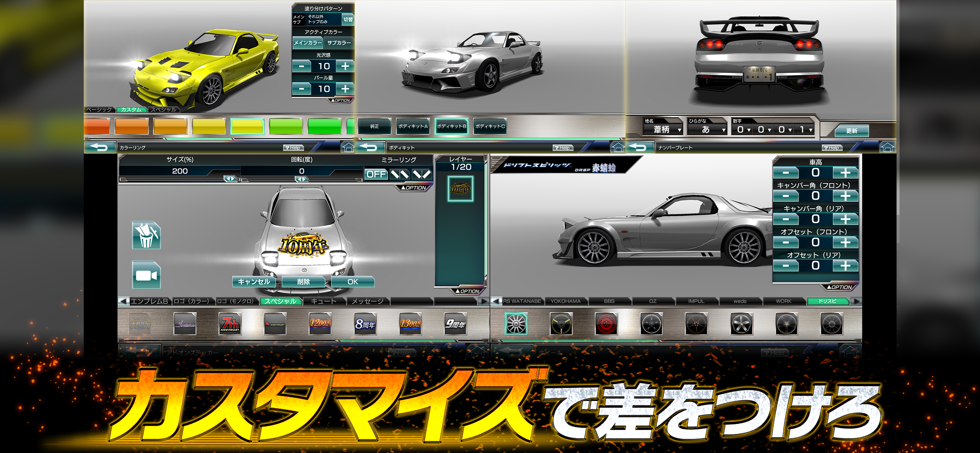Select ボディキットA

pos(413,126)
